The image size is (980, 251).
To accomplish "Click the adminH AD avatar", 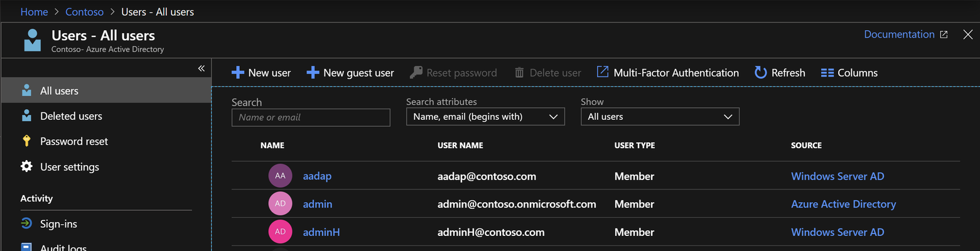I will pyautogui.click(x=281, y=232).
